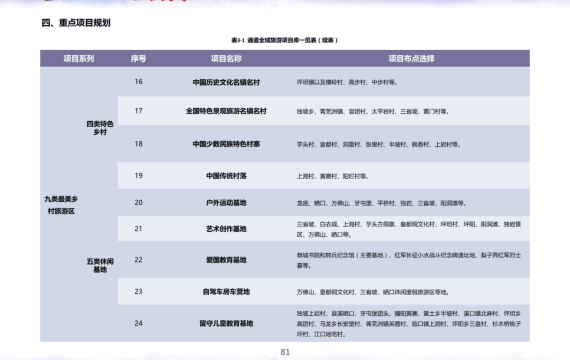Select the table caption 表3-1 above the table
570x360 pixels.
(x=285, y=40)
